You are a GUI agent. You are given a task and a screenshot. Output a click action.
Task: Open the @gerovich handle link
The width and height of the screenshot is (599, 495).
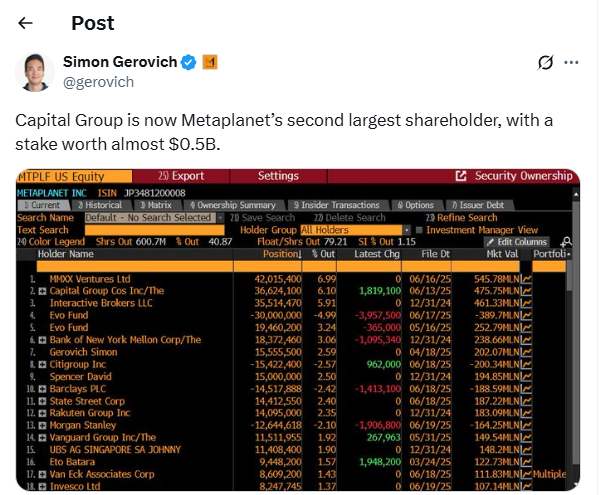pyautogui.click(x=99, y=82)
